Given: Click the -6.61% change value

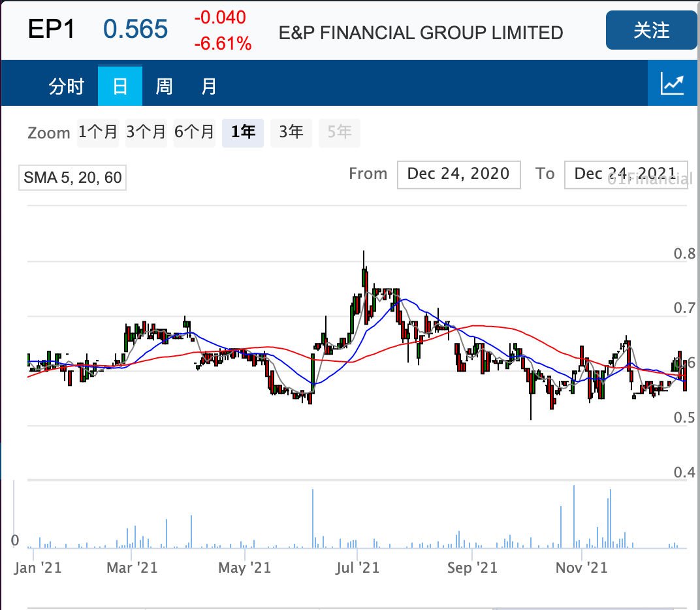Looking at the screenshot, I should coord(223,44).
